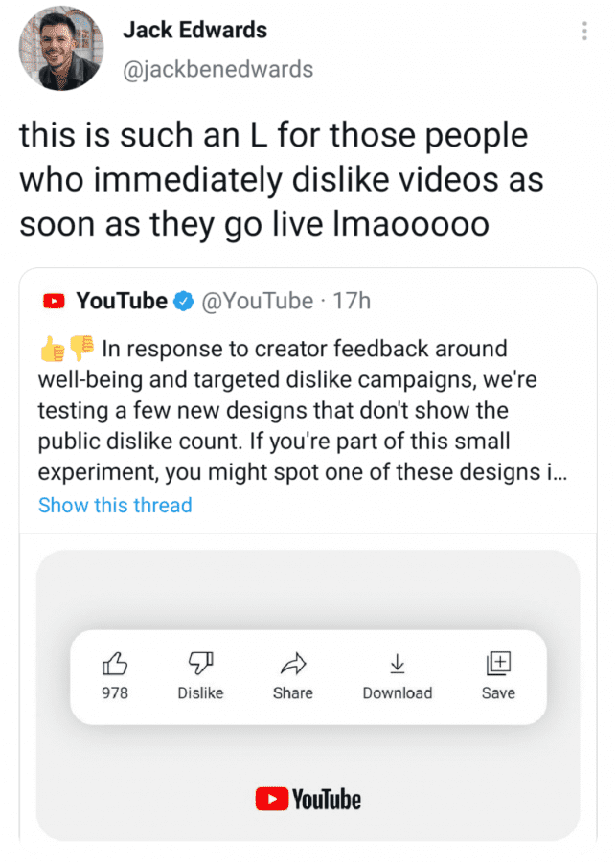Click Jack Edwards' profile picture
The image size is (616, 862).
pyautogui.click(x=61, y=49)
